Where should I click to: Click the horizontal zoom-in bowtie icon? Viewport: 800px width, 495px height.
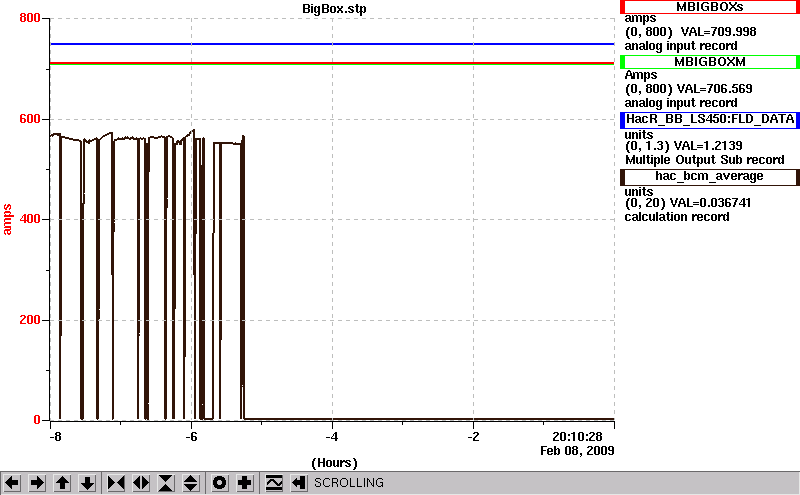click(x=116, y=483)
